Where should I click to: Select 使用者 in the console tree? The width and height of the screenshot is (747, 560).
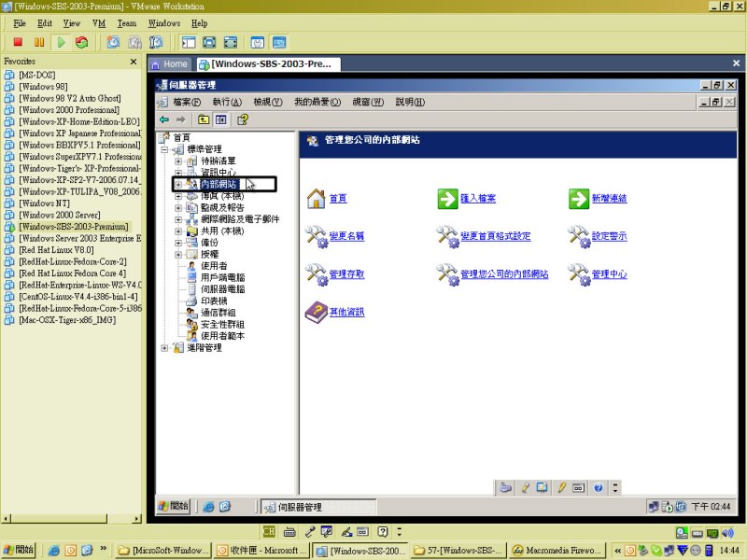coord(214,266)
